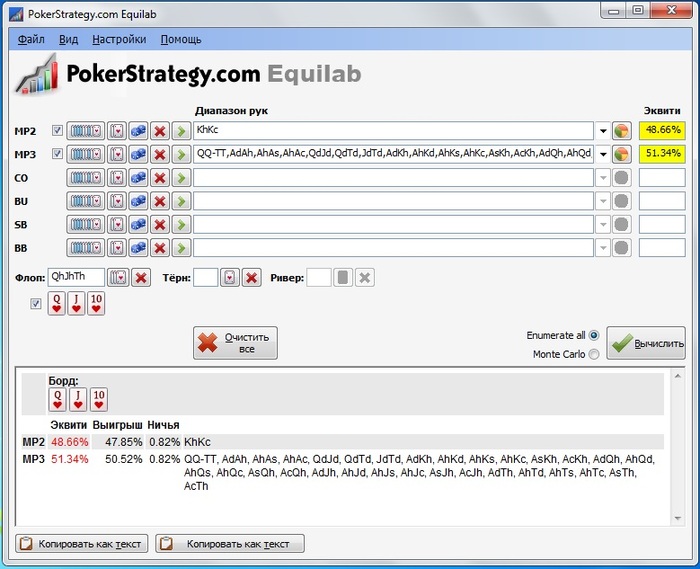Clear flop cards with red X
Image resolution: width=700 pixels, height=569 pixels.
[141, 278]
